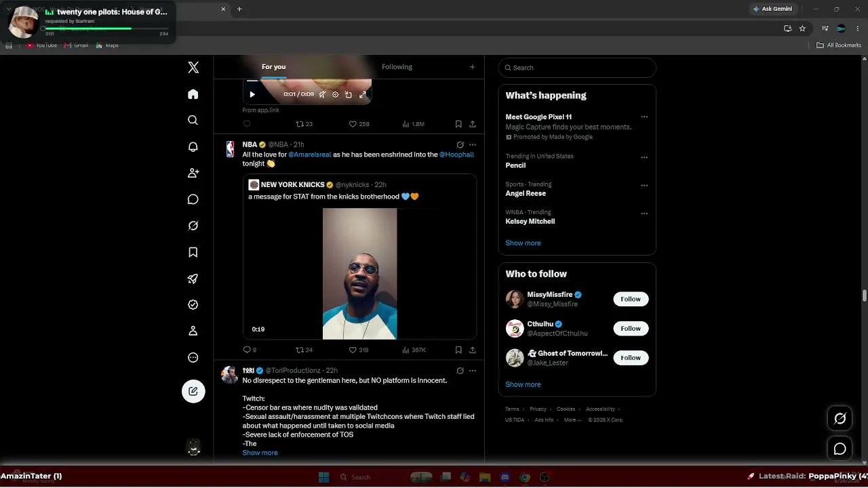
Task: Open Home in the X sidebar
Action: point(193,94)
